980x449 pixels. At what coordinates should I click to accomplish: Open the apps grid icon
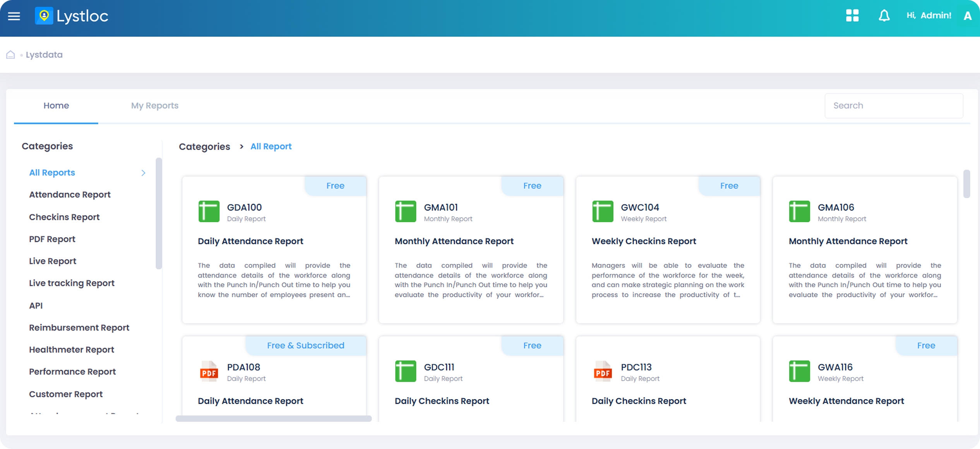click(x=852, y=16)
